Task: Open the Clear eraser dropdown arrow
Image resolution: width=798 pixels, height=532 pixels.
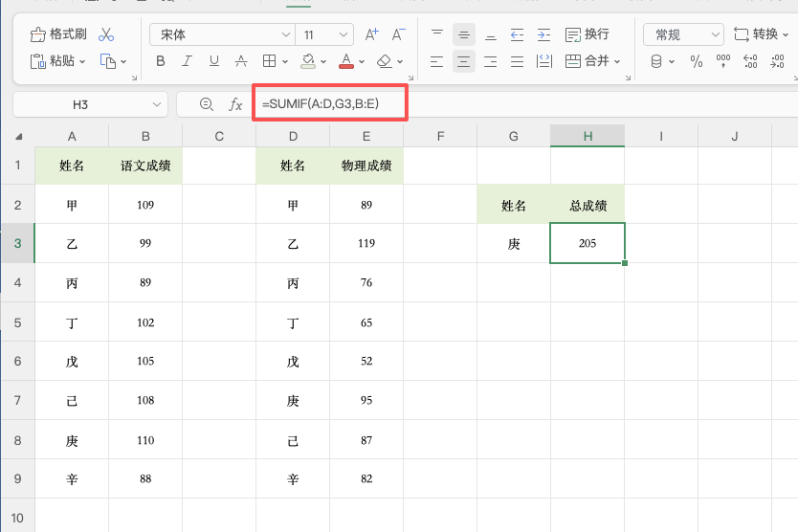Action: [400, 61]
